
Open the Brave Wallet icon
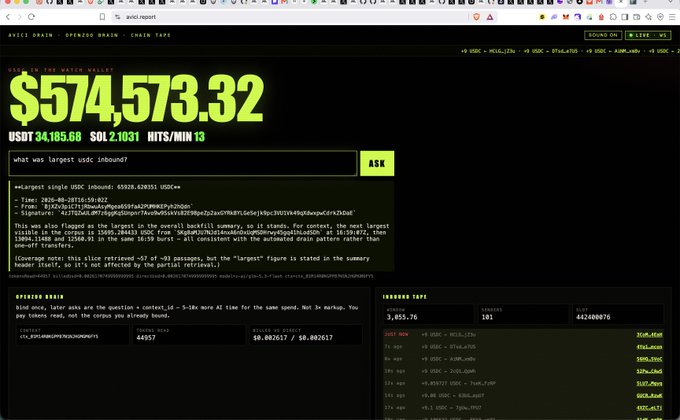(x=637, y=17)
